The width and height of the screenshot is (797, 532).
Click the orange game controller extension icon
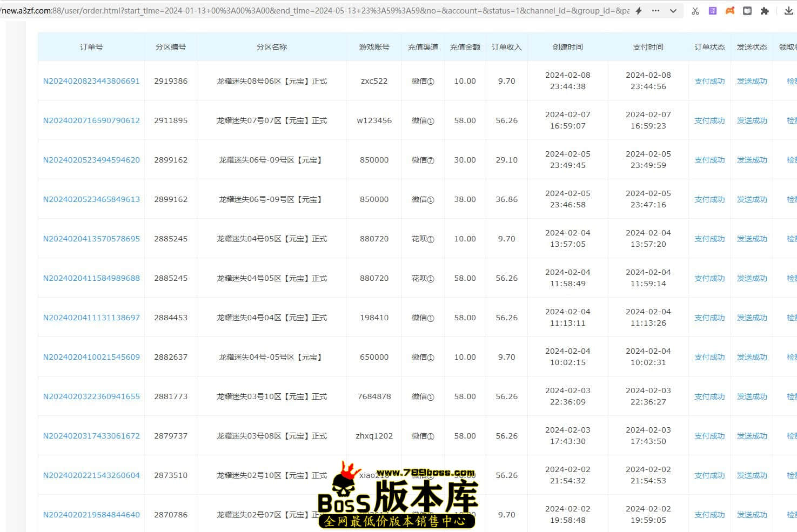729,10
